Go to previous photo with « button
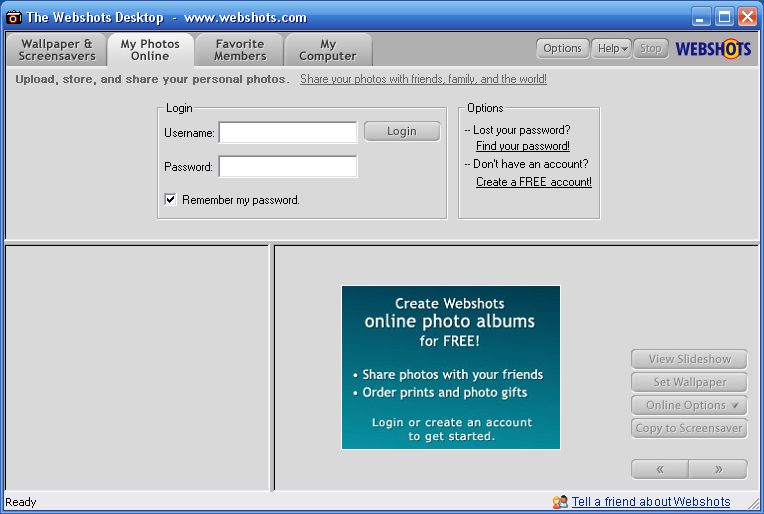 coord(660,469)
